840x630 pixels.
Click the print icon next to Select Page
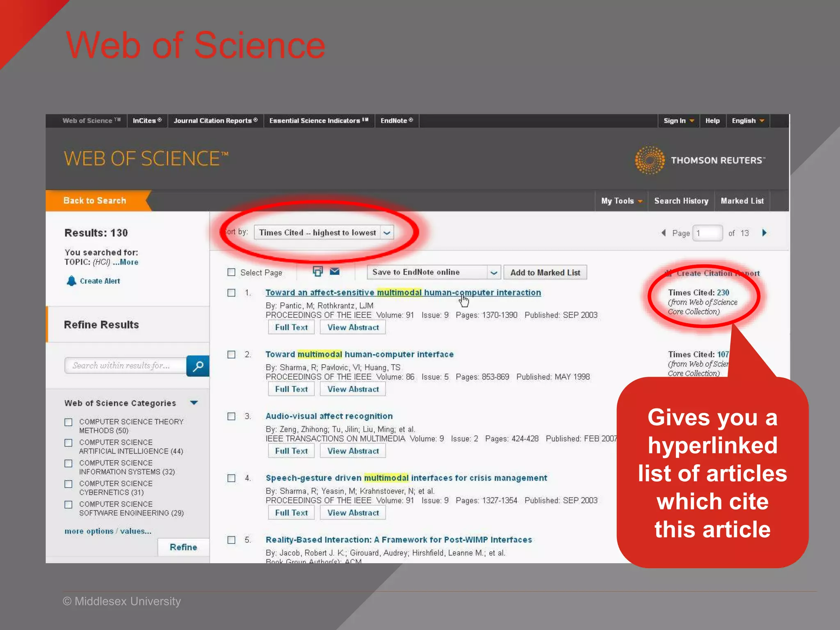tap(317, 272)
